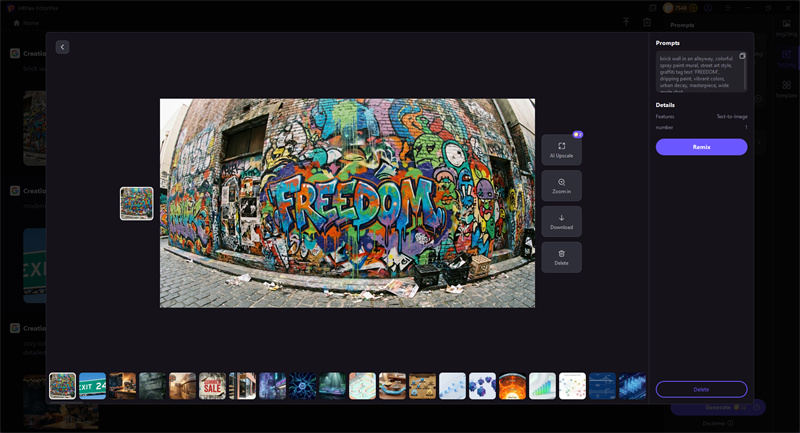
Task: Click the outlined Delete button at the bottom right
Action: (701, 389)
